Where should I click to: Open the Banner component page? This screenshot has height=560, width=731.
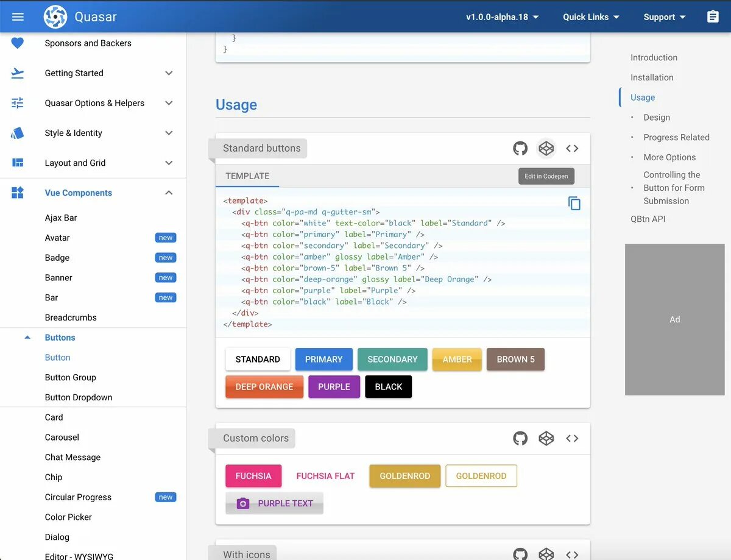pos(58,277)
